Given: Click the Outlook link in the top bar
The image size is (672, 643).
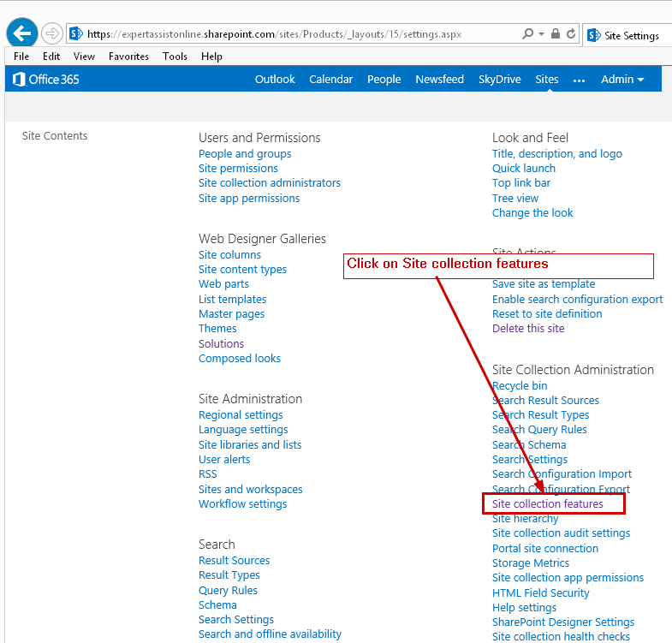Looking at the screenshot, I should [275, 80].
